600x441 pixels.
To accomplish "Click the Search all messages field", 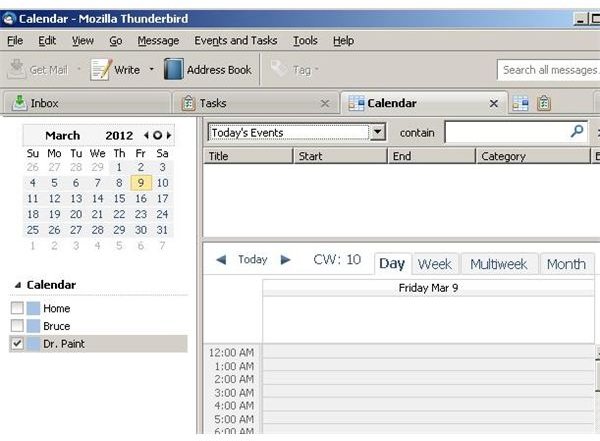I will [549, 70].
